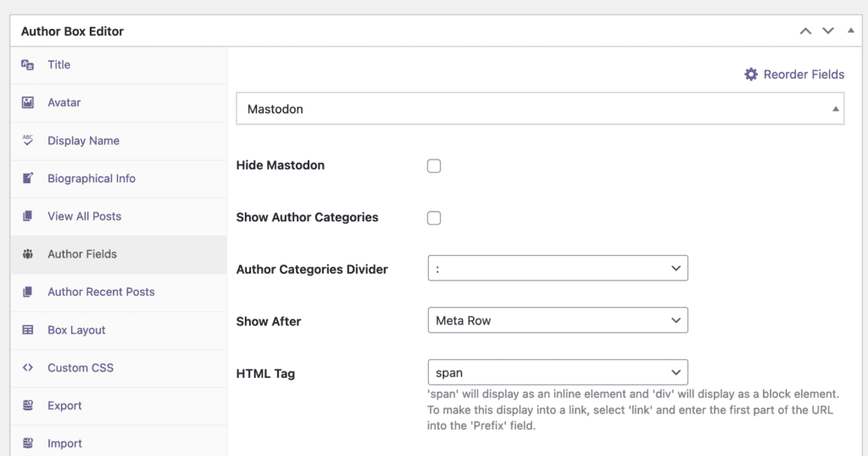Open the HTML Tag dropdown
This screenshot has height=456, width=868.
click(x=558, y=372)
